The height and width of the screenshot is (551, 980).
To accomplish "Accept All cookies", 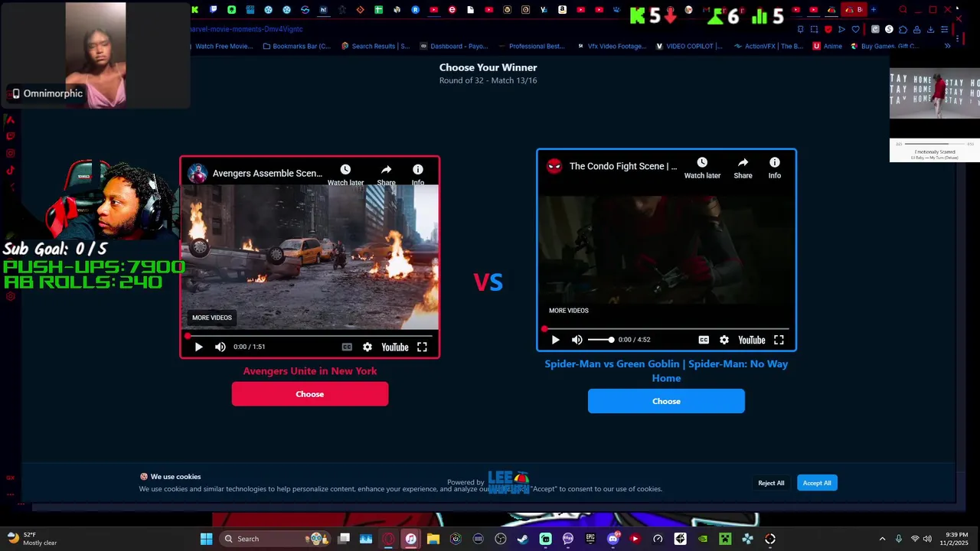I will (x=817, y=483).
